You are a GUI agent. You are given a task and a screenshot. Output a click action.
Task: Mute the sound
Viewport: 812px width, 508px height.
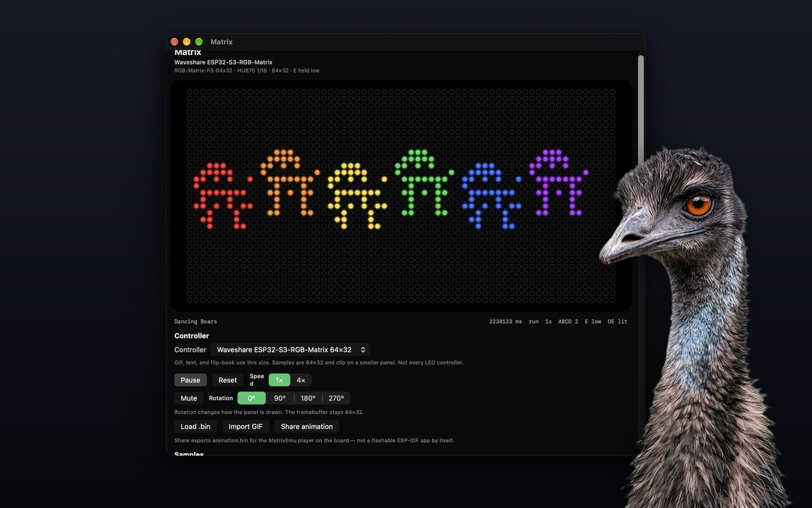[x=189, y=398]
